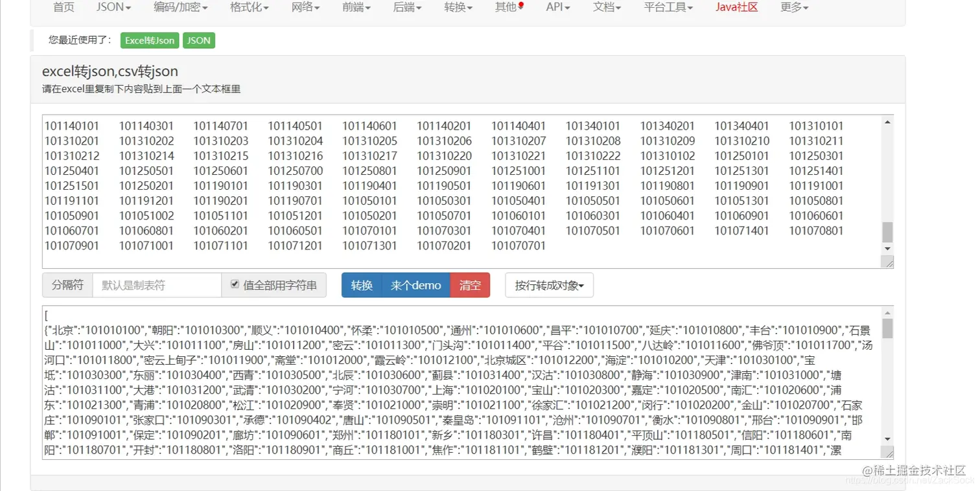Click the 分隔符 label
Screen dimensions: 980x491
tap(68, 285)
